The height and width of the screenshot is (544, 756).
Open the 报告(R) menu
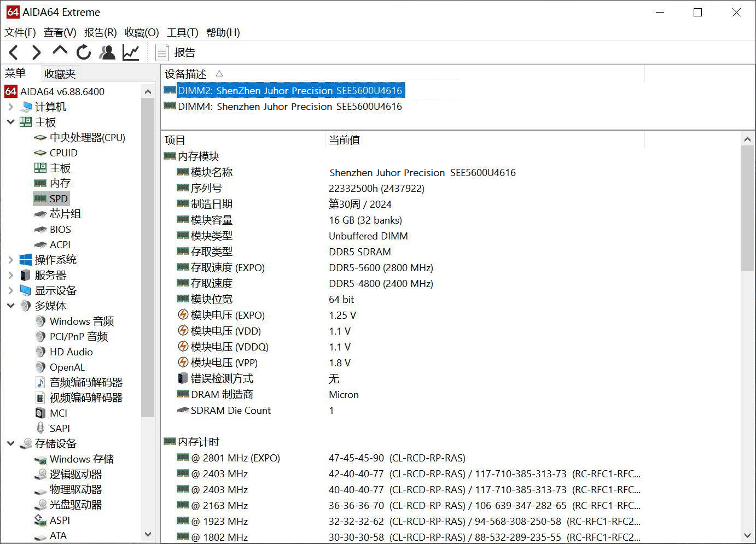pos(101,32)
